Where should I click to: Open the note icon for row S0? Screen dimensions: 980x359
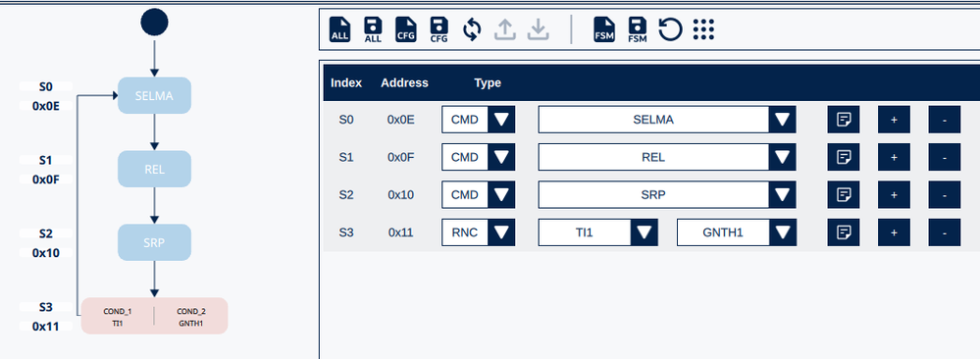(844, 120)
